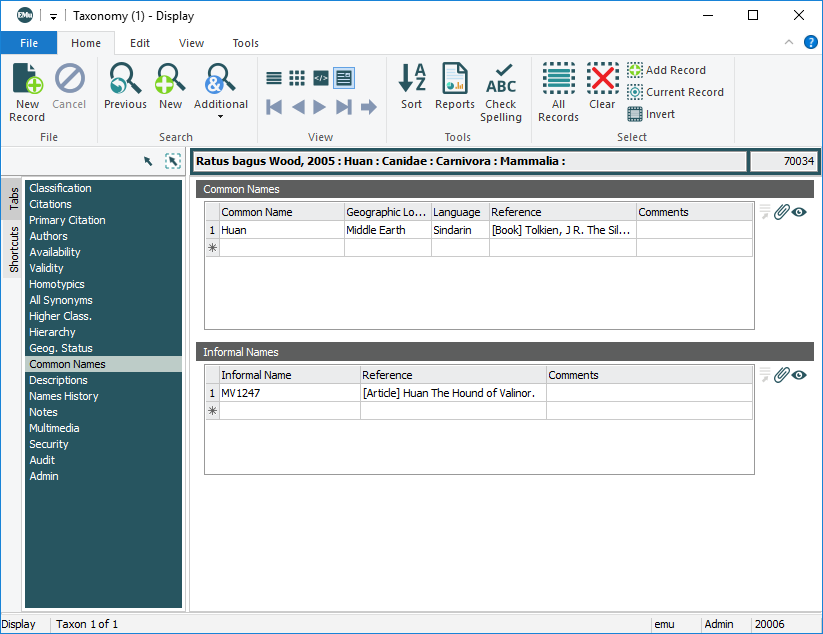Screen dimensions: 823x634
Task: Toggle view eye for Common Names grid
Action: tap(799, 212)
